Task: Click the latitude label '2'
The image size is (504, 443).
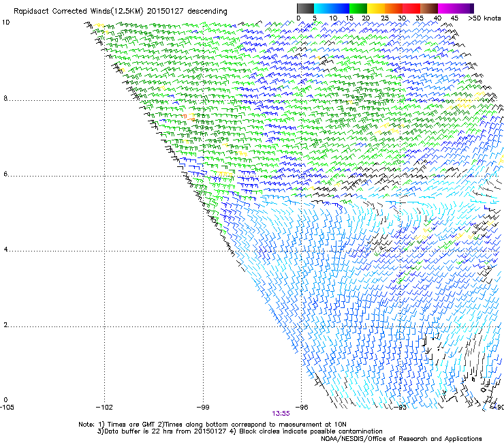Action: point(5,325)
